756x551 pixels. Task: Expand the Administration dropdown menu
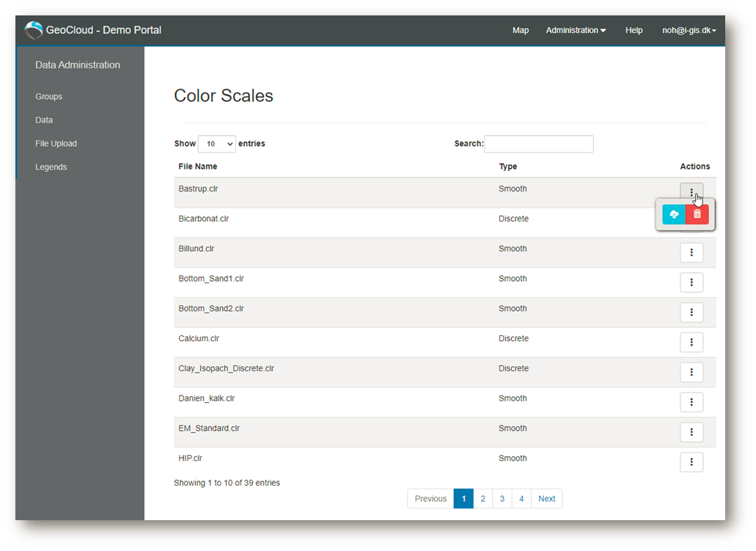tap(576, 30)
